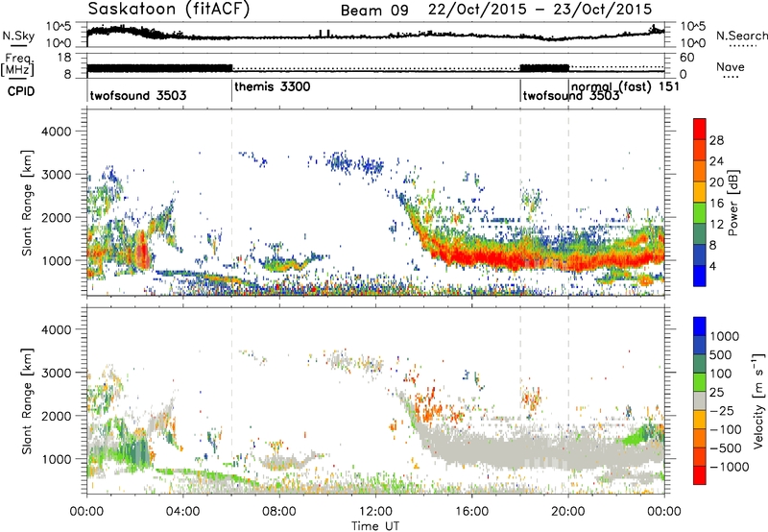This screenshot has height=532, width=768.
Task: Click the dashed marker line at 20:00 in Power panel
Action: tap(568, 203)
